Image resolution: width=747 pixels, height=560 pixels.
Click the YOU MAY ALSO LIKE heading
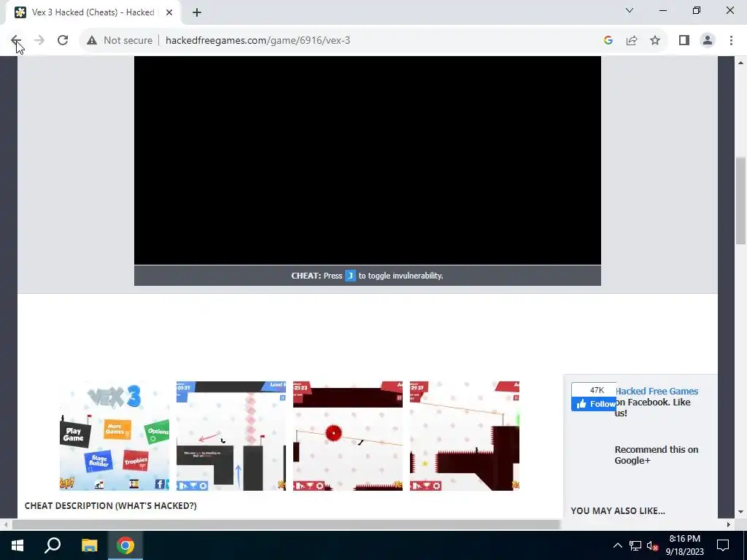pos(618,511)
